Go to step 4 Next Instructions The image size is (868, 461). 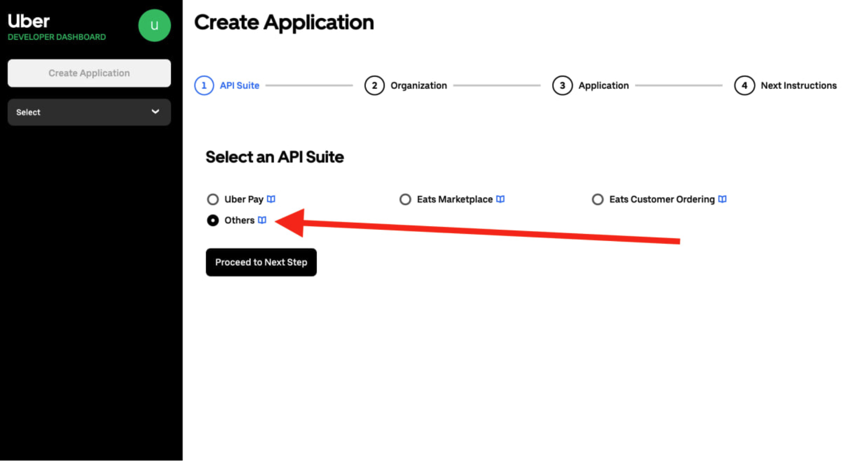click(785, 86)
